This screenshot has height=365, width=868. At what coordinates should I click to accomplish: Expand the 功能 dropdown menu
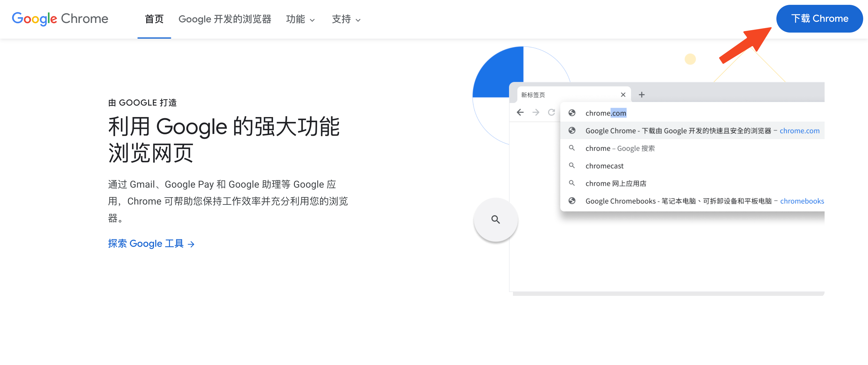point(300,19)
